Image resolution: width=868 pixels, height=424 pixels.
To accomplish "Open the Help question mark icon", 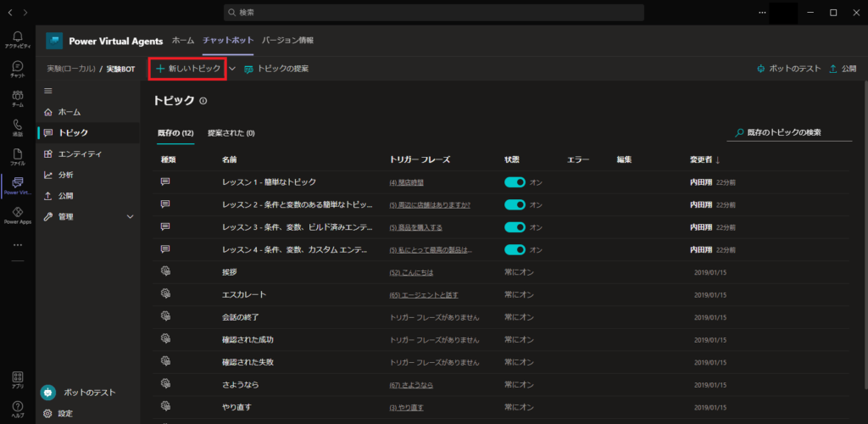I will pyautogui.click(x=18, y=405).
